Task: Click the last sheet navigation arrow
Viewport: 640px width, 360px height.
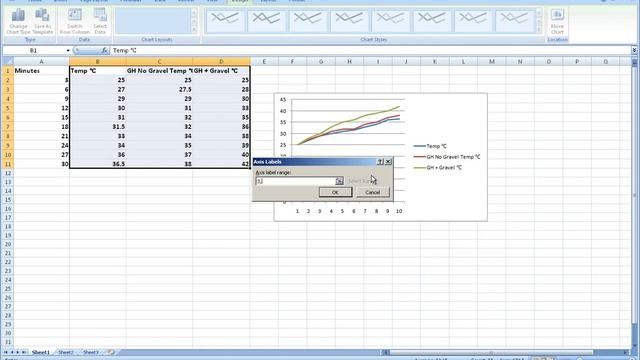Action: click(24, 352)
